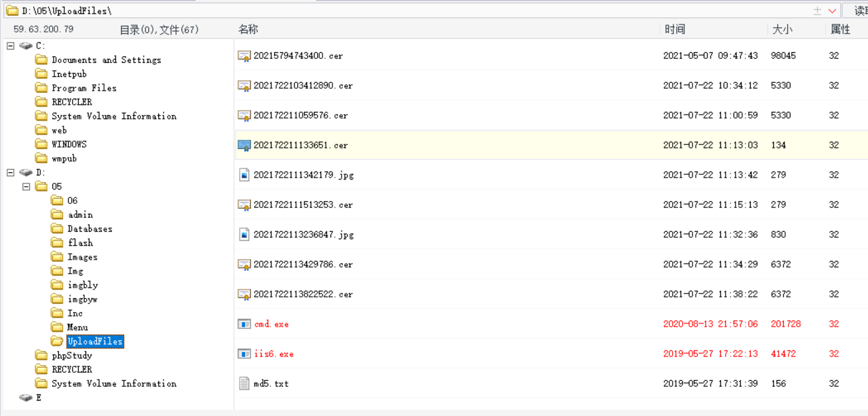Image resolution: width=868 pixels, height=416 pixels.
Task: Select Documents and Settings folder
Action: click(x=107, y=60)
